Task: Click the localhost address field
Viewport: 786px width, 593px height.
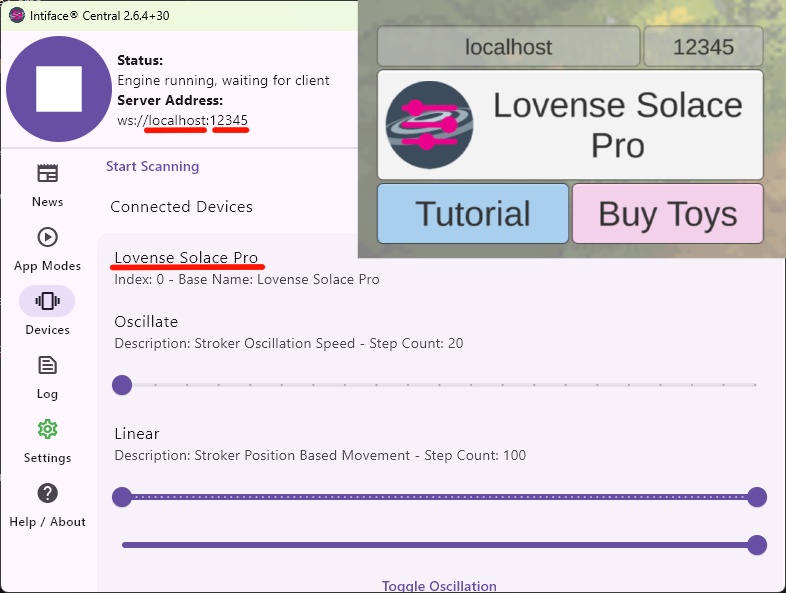Action: click(x=508, y=47)
